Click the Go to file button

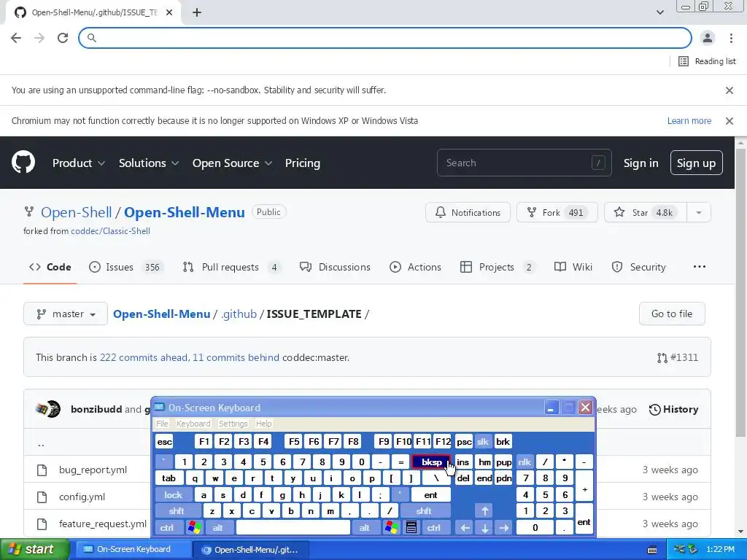[x=672, y=314]
